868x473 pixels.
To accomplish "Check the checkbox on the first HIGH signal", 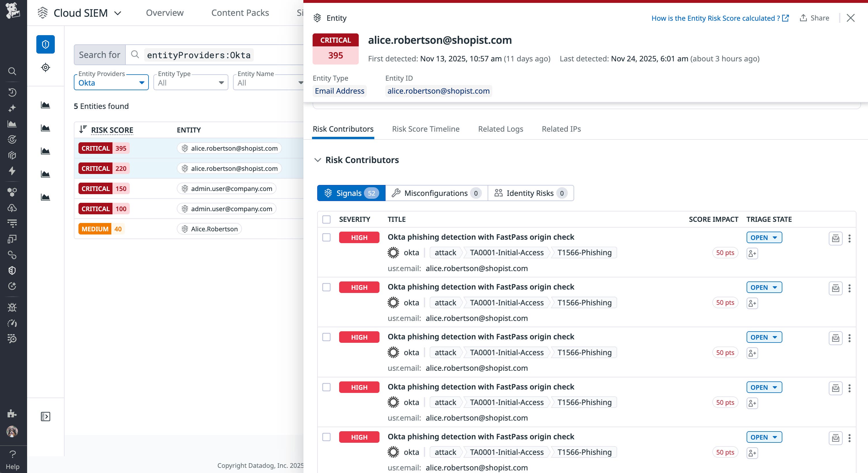I will (326, 237).
